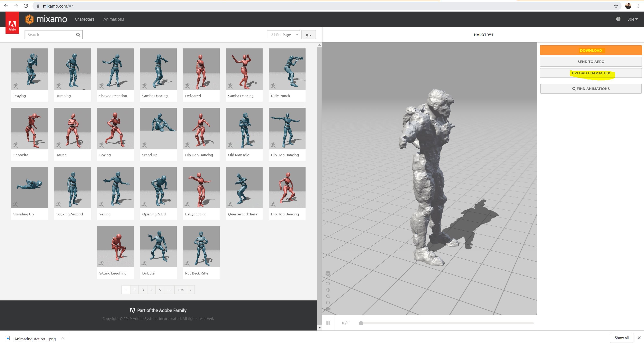Go to page 4 of animations
Image resolution: width=644 pixels, height=345 pixels.
point(151,290)
